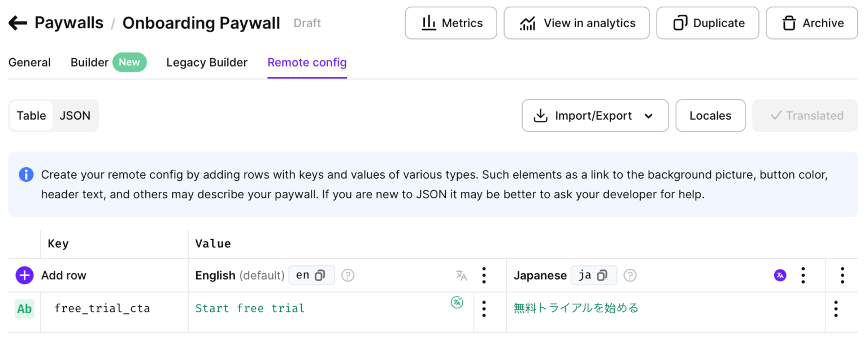Open the Builder tab
The height and width of the screenshot is (340, 868).
89,63
